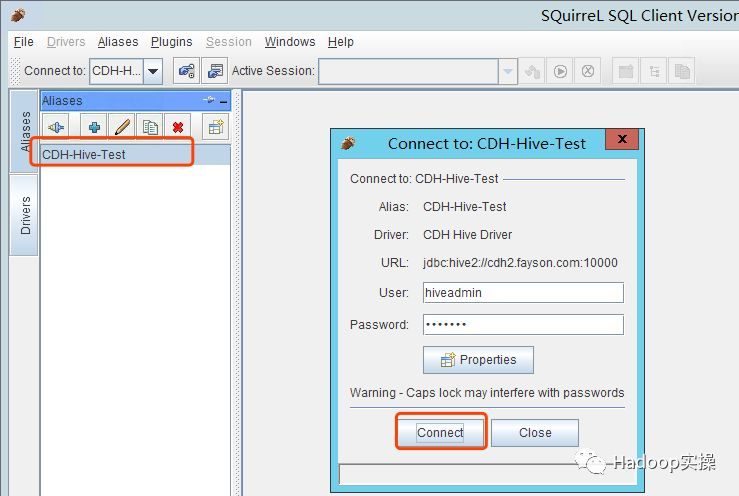Click the Active Session combo box field
Viewport: 739px width, 496px height.
pos(408,72)
